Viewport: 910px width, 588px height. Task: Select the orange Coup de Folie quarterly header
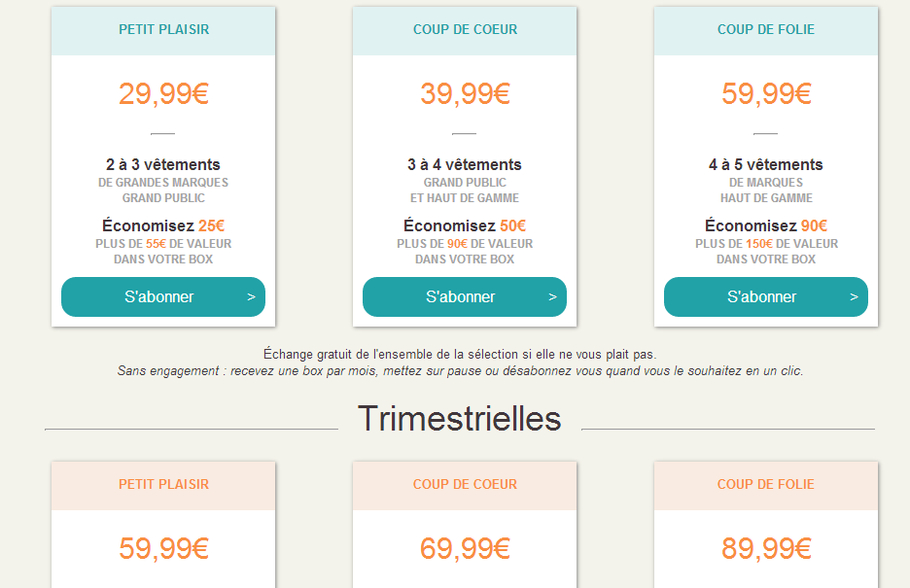point(766,485)
